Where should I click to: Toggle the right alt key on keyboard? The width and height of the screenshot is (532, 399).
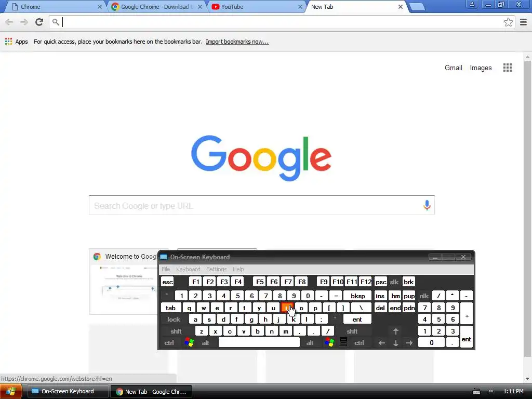coord(310,343)
